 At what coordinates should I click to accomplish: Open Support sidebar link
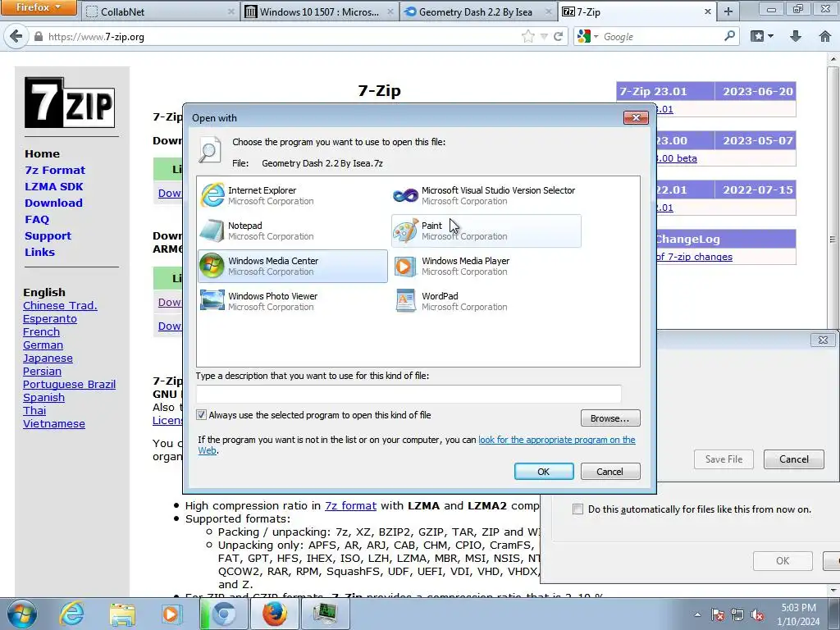pyautogui.click(x=48, y=235)
